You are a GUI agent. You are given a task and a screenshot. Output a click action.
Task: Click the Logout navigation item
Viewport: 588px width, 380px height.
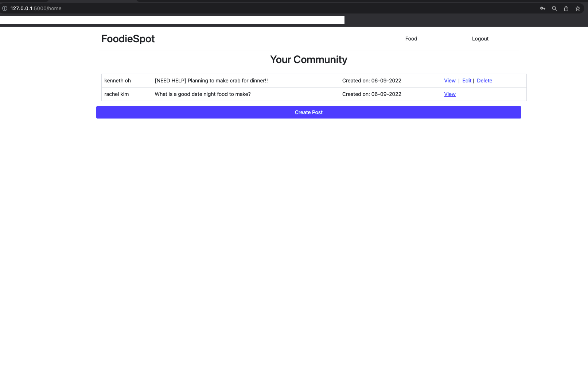pyautogui.click(x=480, y=39)
